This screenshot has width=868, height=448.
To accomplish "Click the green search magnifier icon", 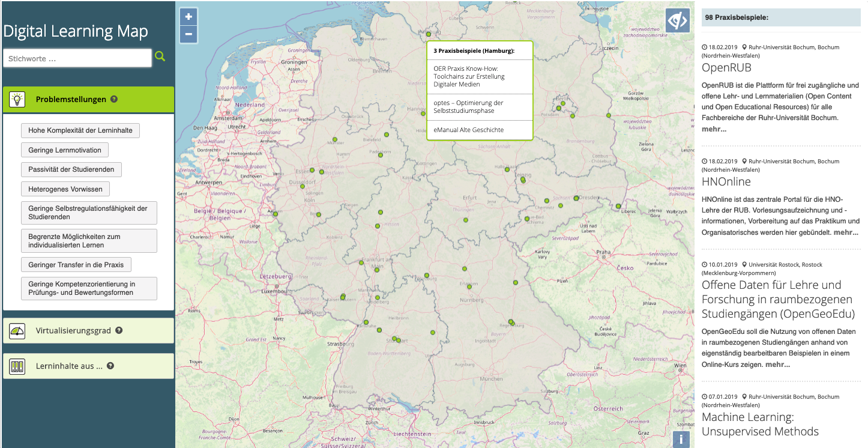I will pyautogui.click(x=160, y=56).
